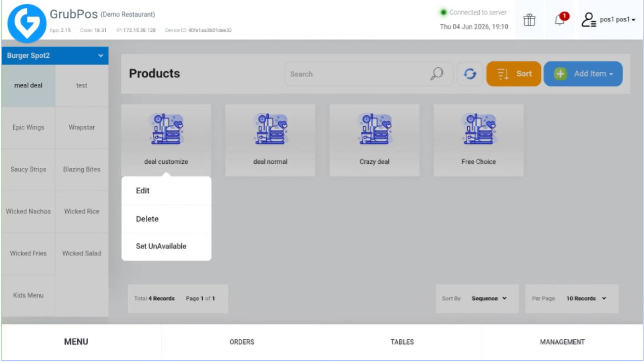644x362 pixels.
Task: Switch to the TABLES tab
Action: [402, 342]
